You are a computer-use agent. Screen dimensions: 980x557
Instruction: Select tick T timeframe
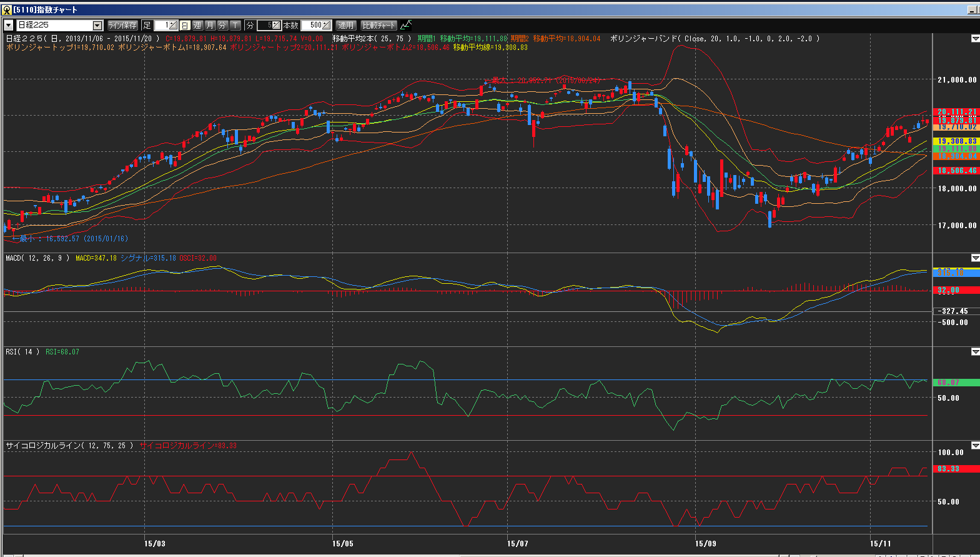(235, 25)
